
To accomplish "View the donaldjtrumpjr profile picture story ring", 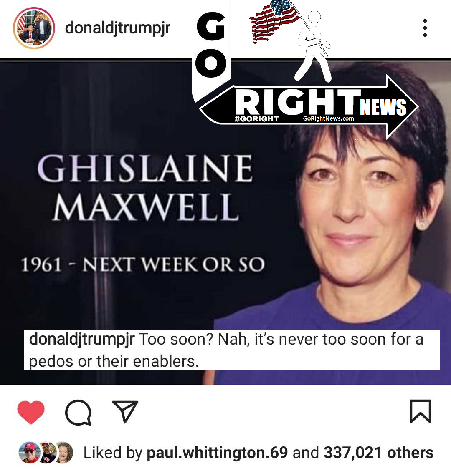I will pos(34,28).
